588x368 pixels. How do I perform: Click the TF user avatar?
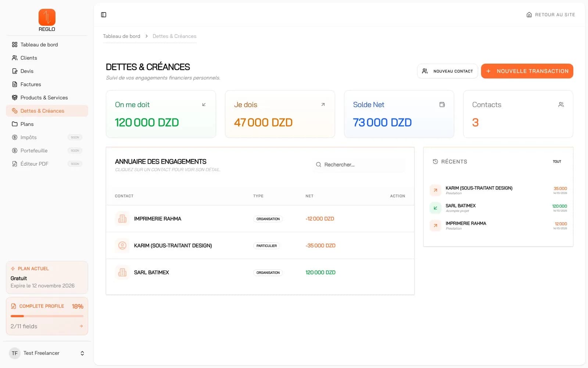[15, 353]
